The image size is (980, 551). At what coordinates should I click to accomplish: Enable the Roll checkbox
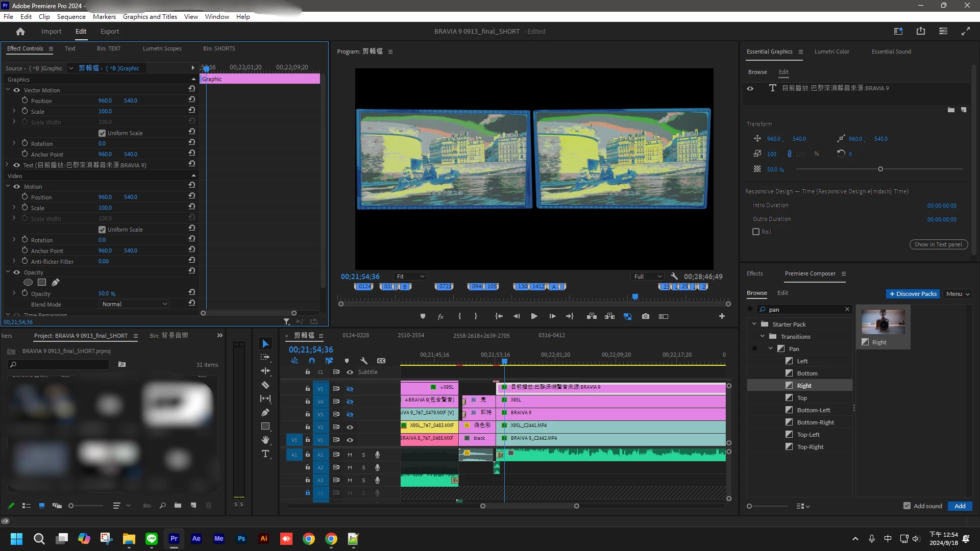click(756, 232)
